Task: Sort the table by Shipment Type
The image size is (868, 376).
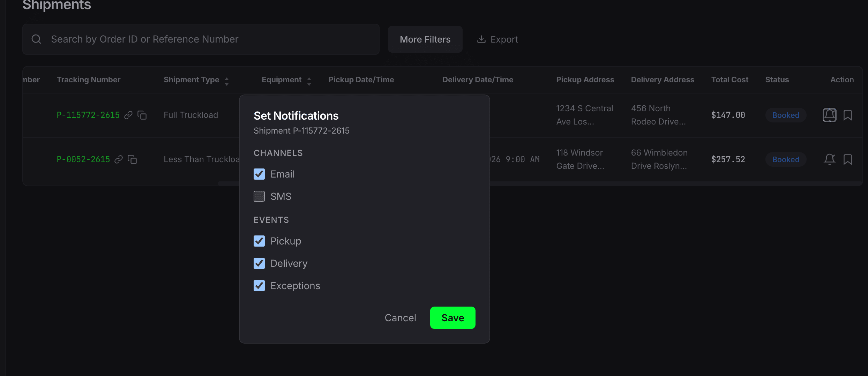Action: coord(226,80)
